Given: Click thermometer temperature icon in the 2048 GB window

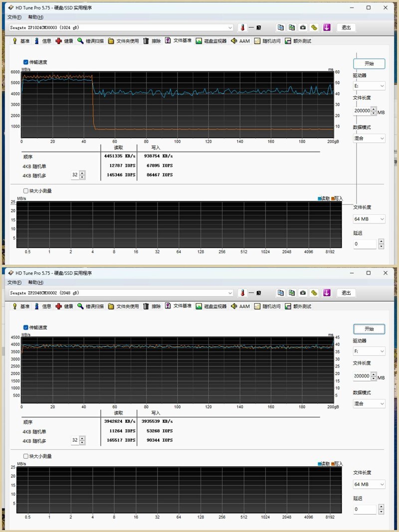Looking at the screenshot, I should point(242,293).
